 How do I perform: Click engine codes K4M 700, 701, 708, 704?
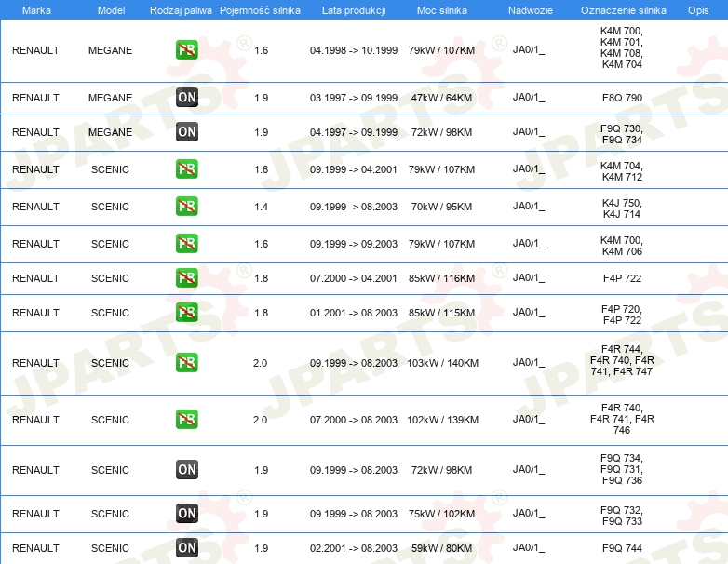pyautogui.click(x=622, y=47)
